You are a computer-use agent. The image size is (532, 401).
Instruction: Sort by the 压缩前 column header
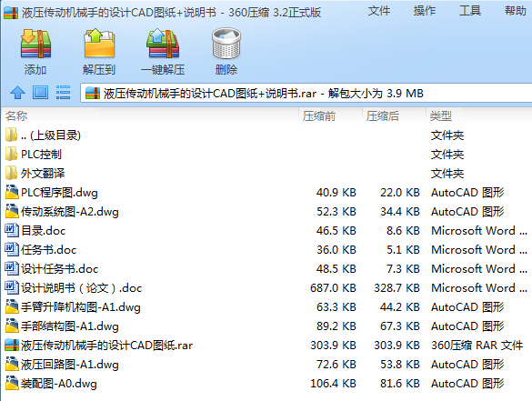(319, 116)
